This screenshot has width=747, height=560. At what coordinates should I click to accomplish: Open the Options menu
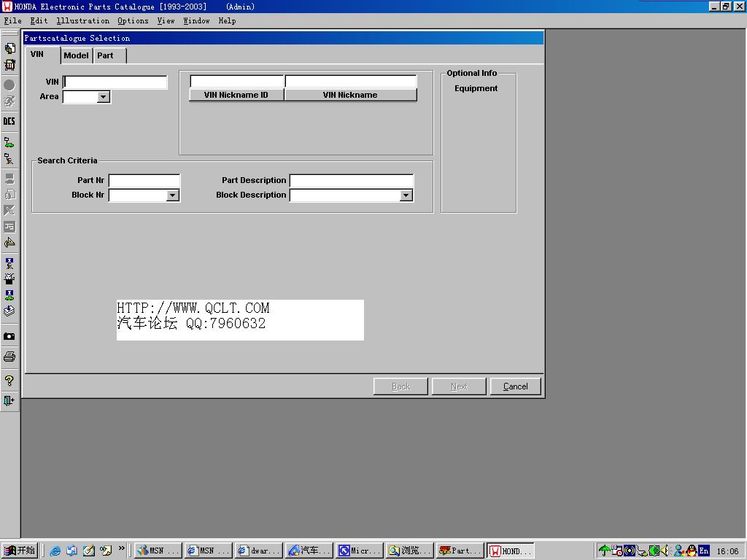pyautogui.click(x=133, y=20)
